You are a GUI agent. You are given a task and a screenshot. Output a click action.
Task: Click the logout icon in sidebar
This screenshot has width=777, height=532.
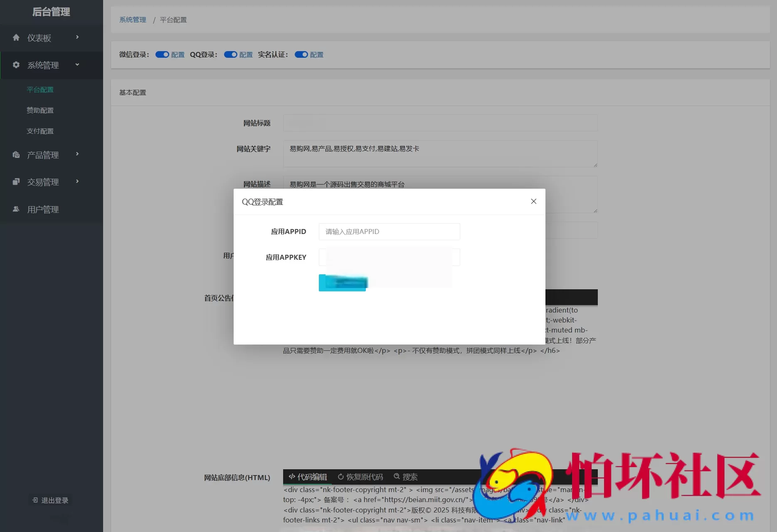35,500
